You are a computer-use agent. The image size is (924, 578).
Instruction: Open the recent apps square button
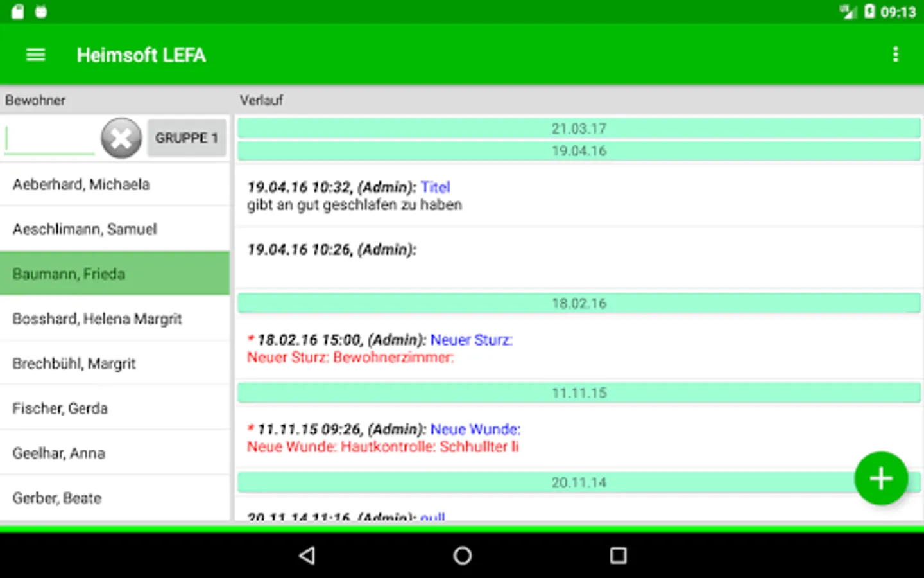tap(618, 556)
